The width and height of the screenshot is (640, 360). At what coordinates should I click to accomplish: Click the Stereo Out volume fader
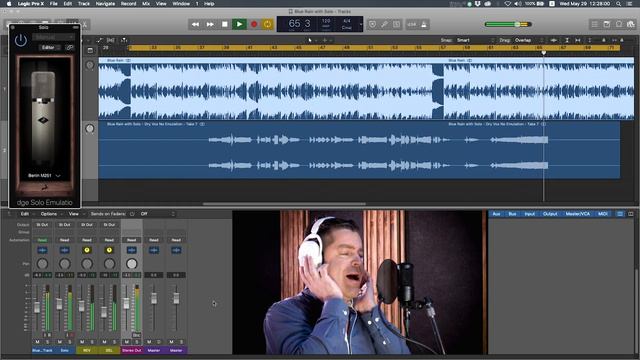click(127, 303)
